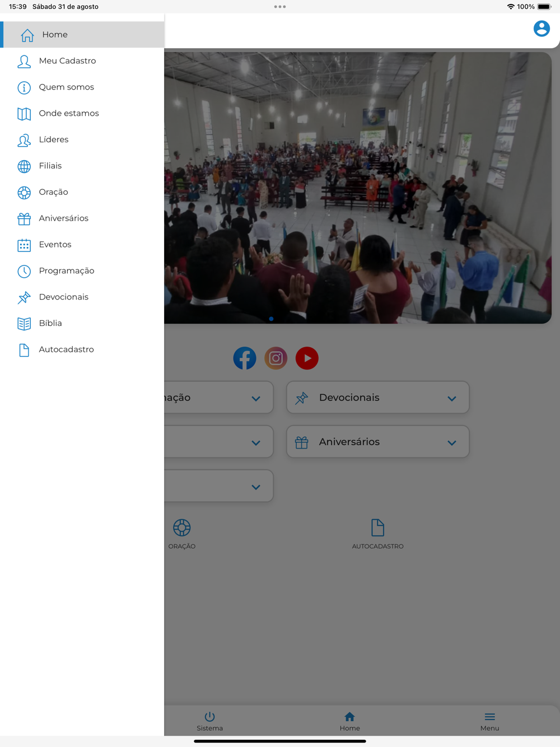Tap the pin icon in the Devocionais card
560x747 pixels.
(x=302, y=398)
